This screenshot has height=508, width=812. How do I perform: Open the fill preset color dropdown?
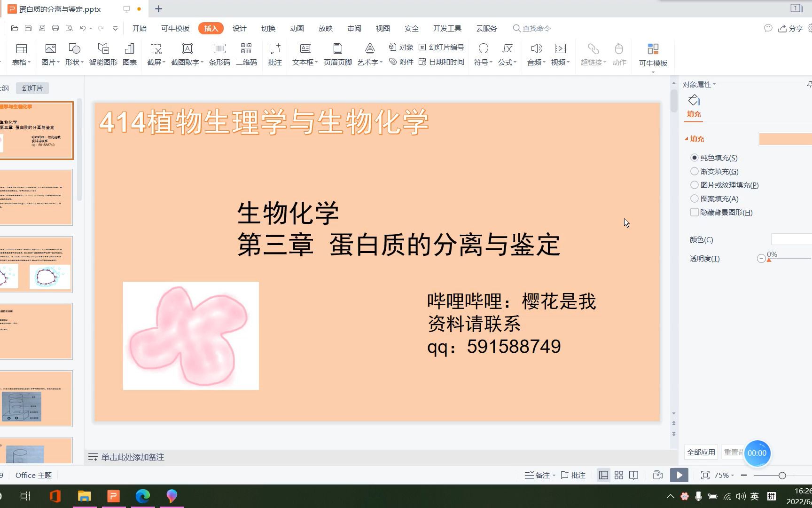pos(785,139)
